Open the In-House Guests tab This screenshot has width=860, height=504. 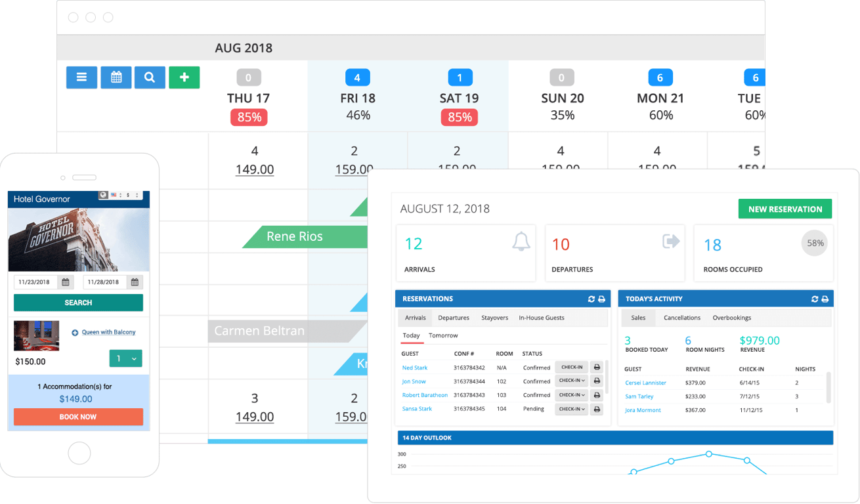click(542, 318)
